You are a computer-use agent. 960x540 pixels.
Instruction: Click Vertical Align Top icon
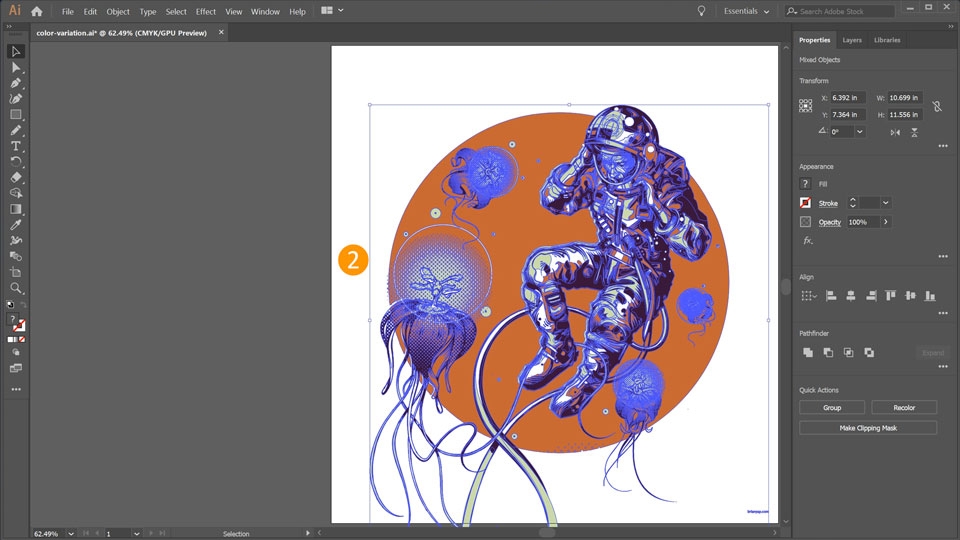pyautogui.click(x=890, y=296)
